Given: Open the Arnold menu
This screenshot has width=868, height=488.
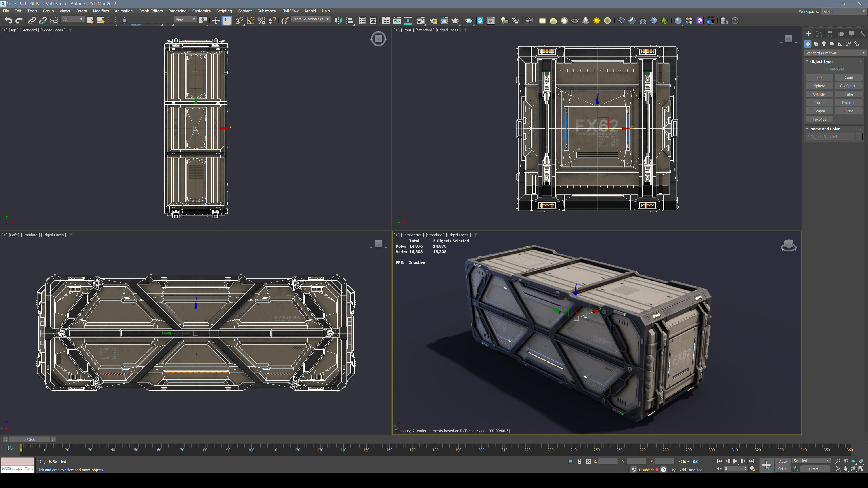Looking at the screenshot, I should pyautogui.click(x=310, y=11).
